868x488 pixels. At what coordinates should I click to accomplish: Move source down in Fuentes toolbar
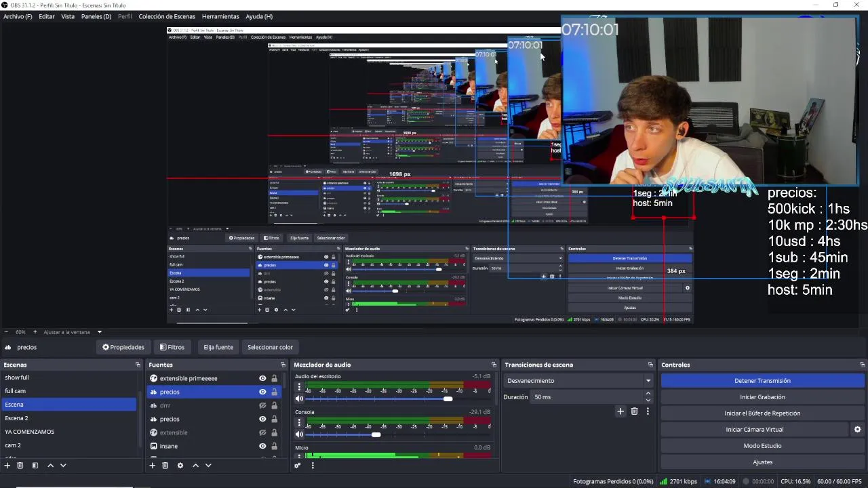(208, 466)
